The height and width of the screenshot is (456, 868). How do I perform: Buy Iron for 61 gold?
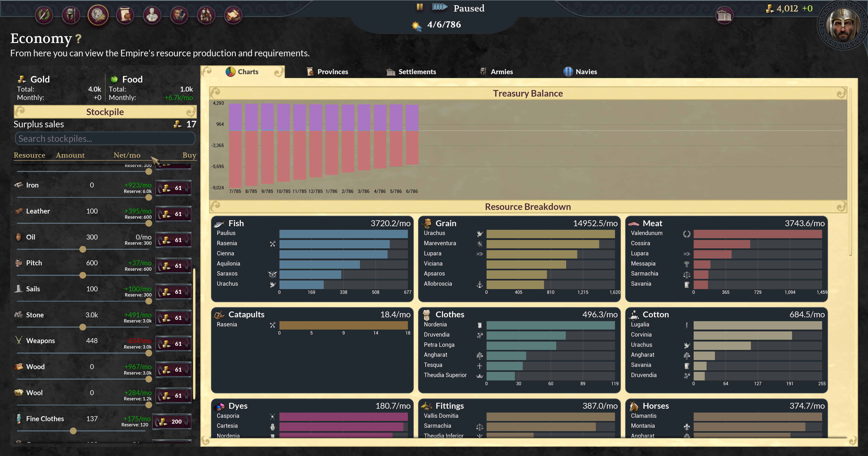(174, 188)
